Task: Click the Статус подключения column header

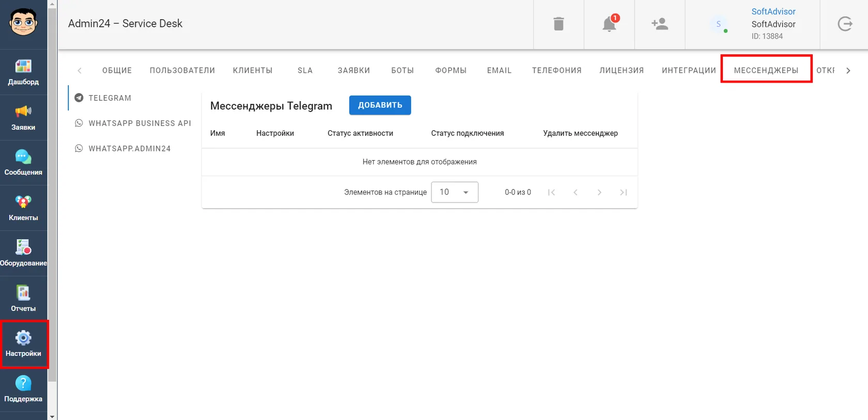Action: (x=468, y=133)
